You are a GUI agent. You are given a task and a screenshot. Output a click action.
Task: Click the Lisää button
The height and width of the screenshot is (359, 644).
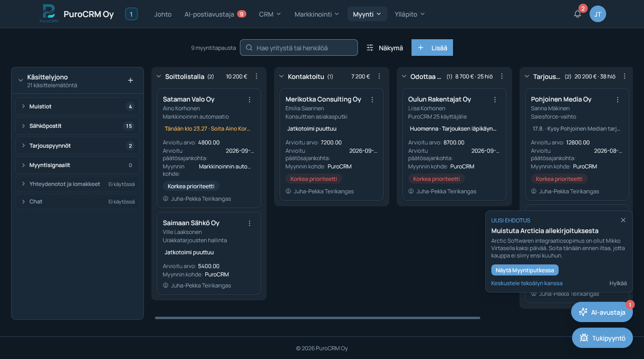point(432,48)
